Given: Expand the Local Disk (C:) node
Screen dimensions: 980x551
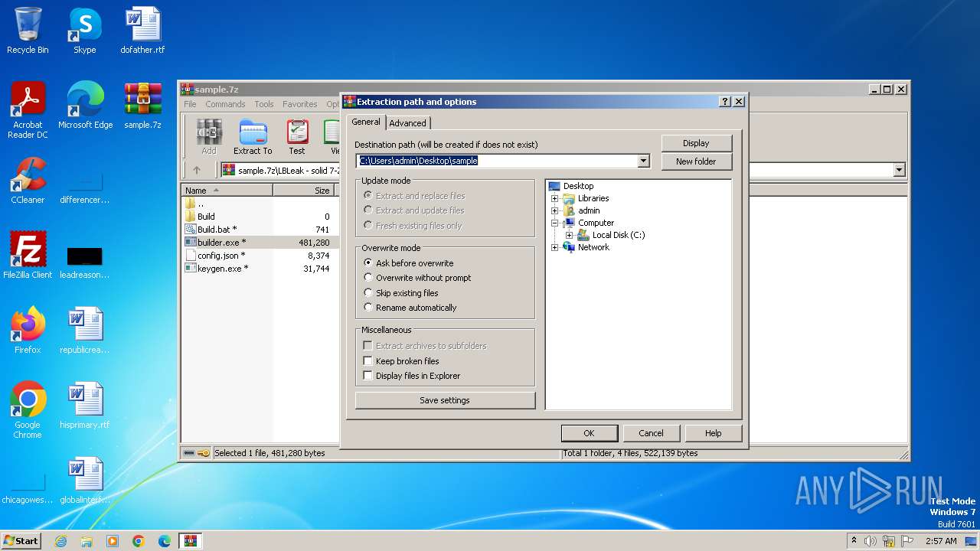Looking at the screenshot, I should [569, 235].
